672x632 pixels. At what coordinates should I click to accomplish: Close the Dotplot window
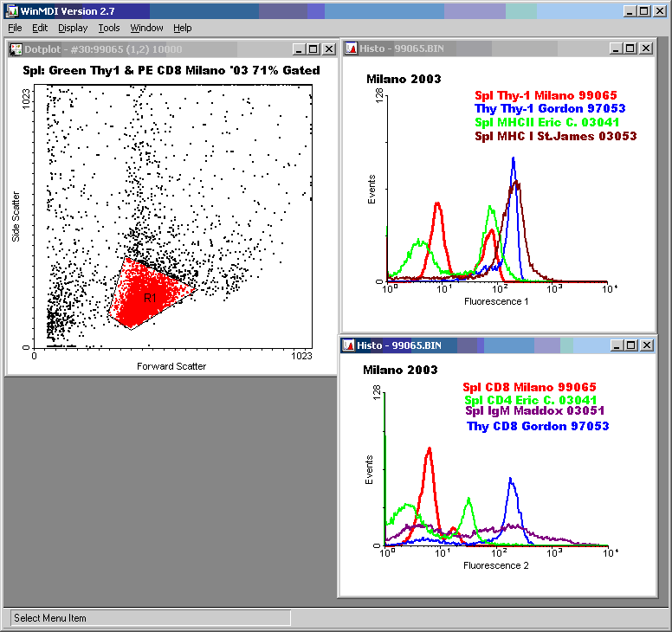[329, 49]
